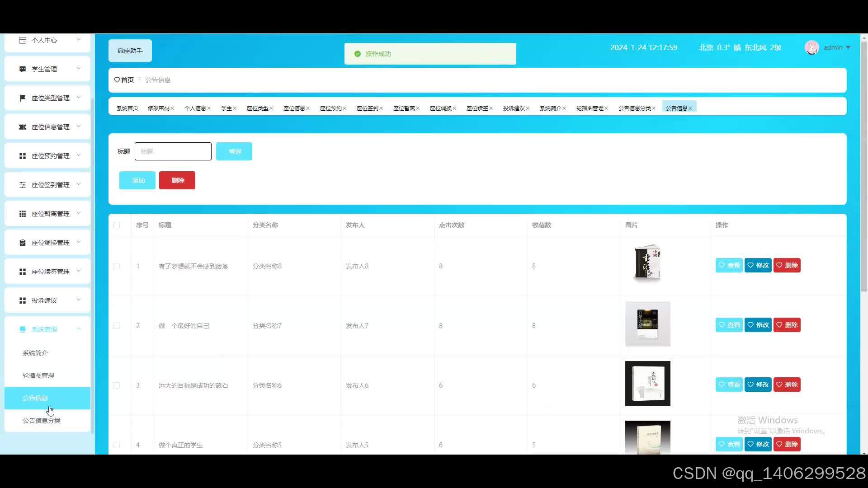868x488 pixels.
Task: Click the admin avatar picture
Action: 811,47
